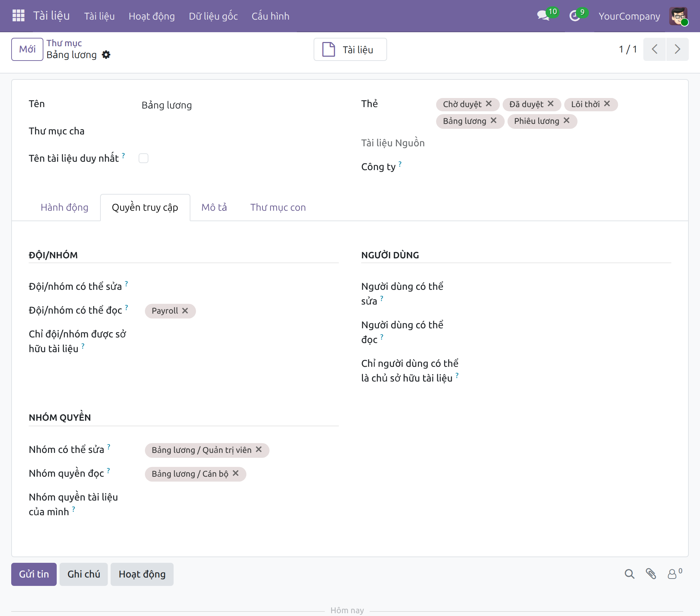Viewport: 700px width, 616px height.
Task: Open the gear actions menu beside Bảng lương
Action: point(106,55)
